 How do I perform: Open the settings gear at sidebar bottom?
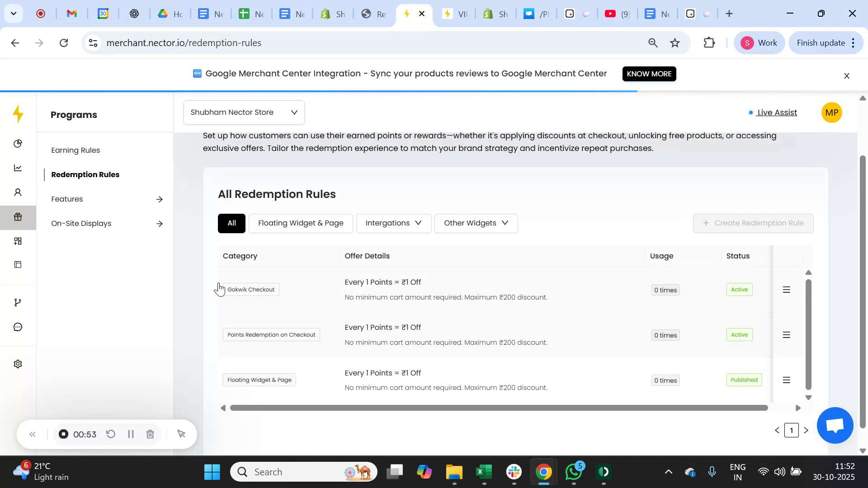[18, 364]
